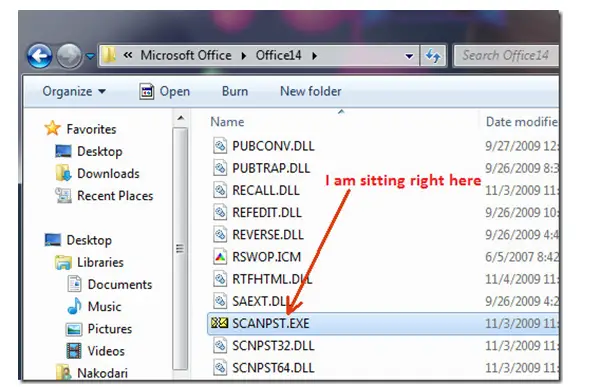Open the Documents library

(120, 285)
